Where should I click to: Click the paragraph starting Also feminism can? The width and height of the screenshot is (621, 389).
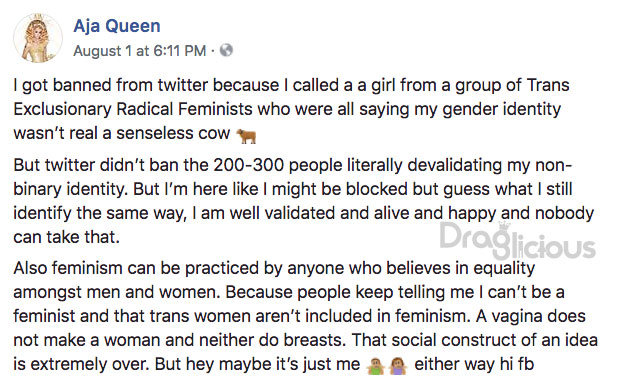305,316
